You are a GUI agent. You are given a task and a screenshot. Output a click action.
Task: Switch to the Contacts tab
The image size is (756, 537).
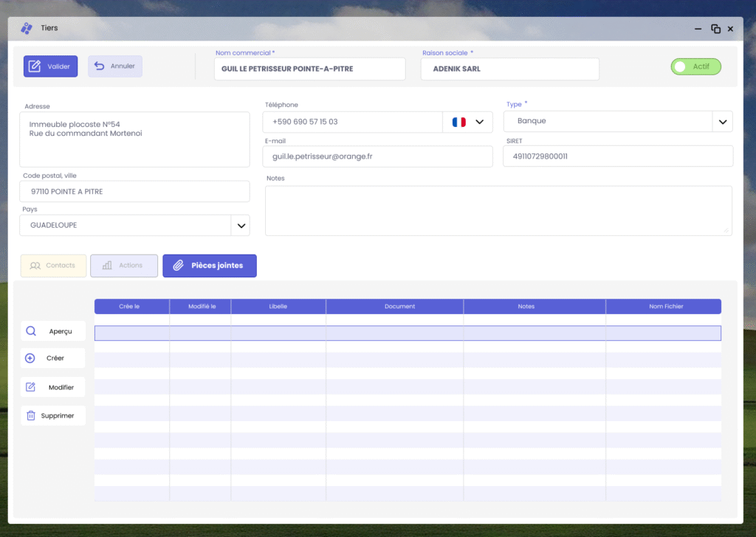click(x=53, y=266)
